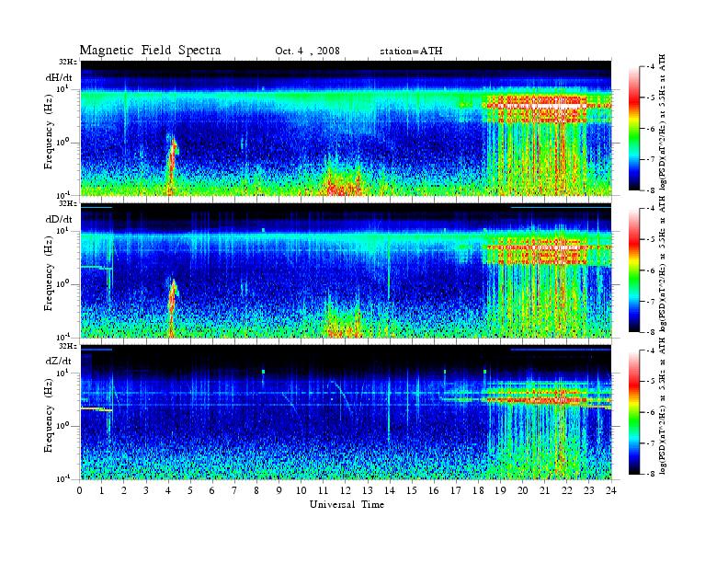The height and width of the screenshot is (563, 728).
Task: Click the hour "13" tick label
Action: pyautogui.click(x=368, y=491)
